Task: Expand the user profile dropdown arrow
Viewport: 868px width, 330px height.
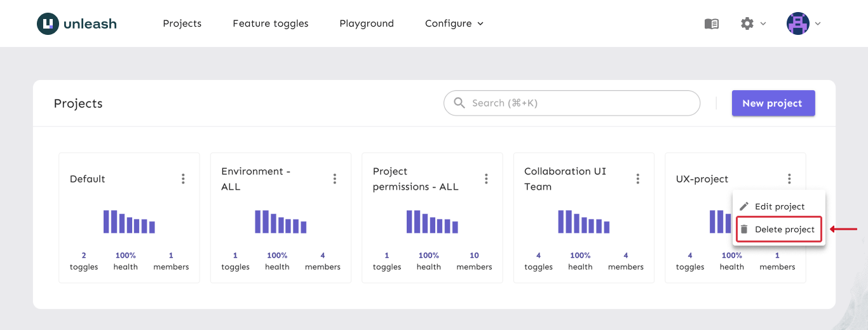Action: (818, 23)
